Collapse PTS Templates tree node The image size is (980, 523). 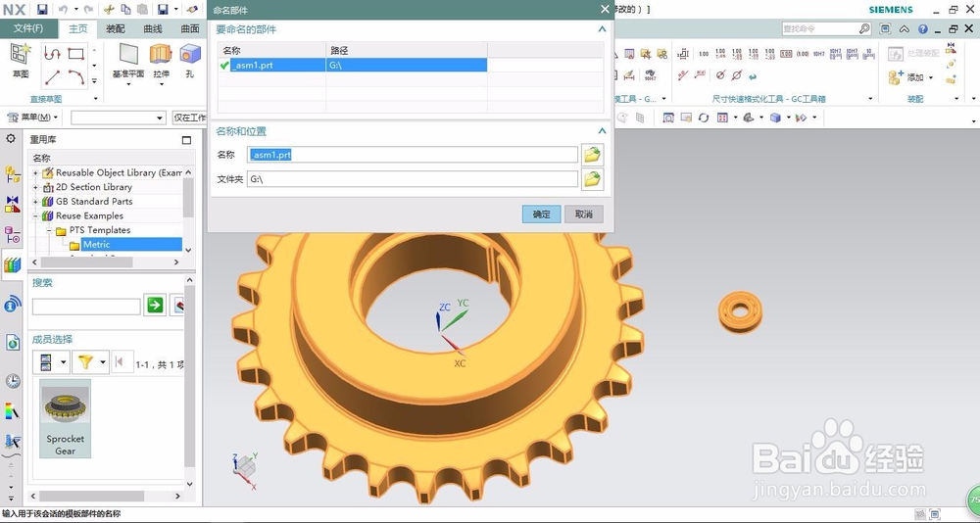click(49, 230)
